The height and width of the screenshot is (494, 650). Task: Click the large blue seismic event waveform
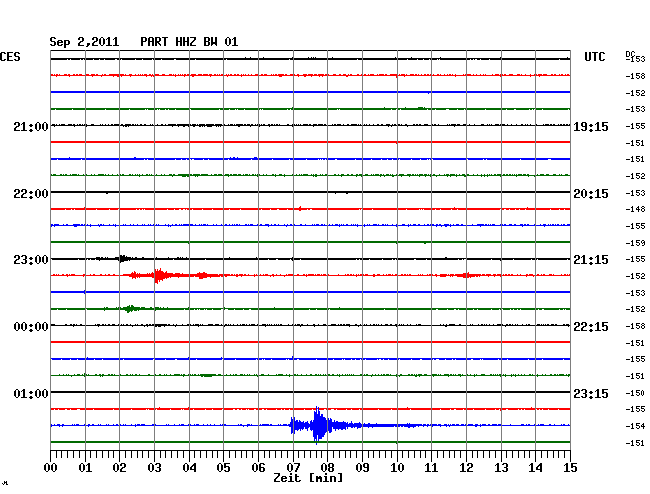pos(318,425)
